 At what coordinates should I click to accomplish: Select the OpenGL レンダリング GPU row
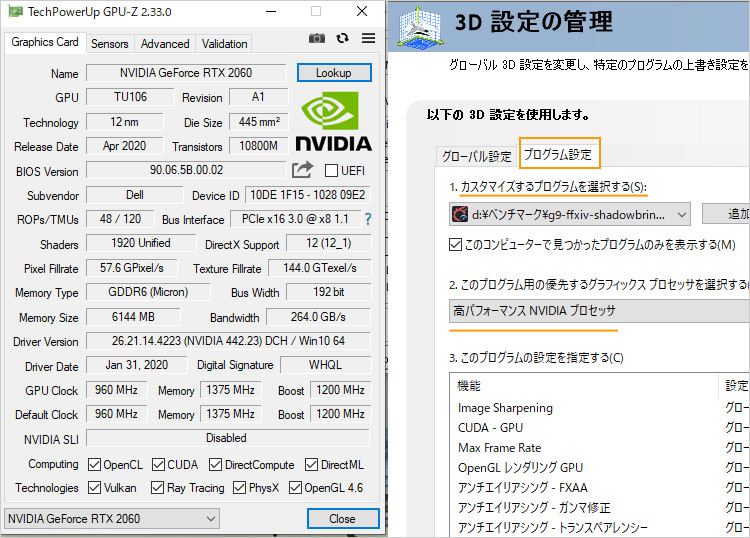click(x=599, y=468)
